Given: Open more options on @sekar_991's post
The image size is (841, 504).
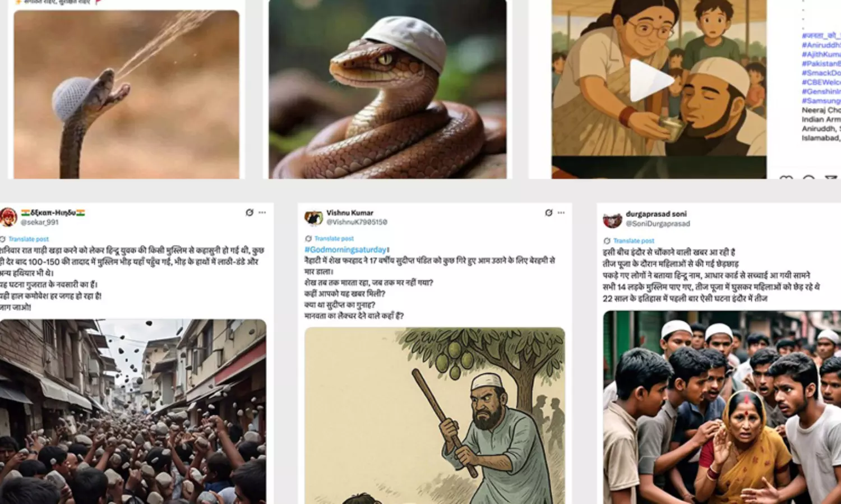Looking at the screenshot, I should 261,212.
